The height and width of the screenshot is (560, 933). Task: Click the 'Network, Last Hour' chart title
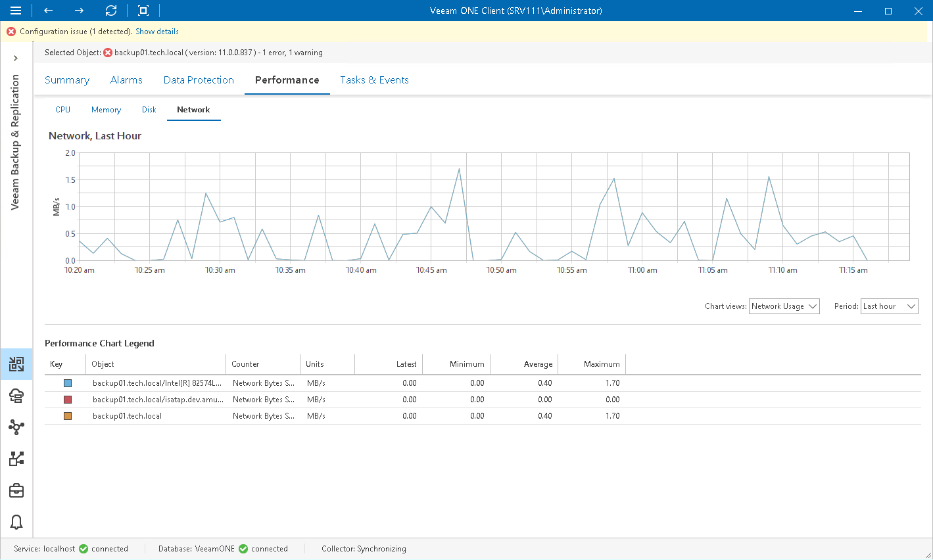point(95,136)
